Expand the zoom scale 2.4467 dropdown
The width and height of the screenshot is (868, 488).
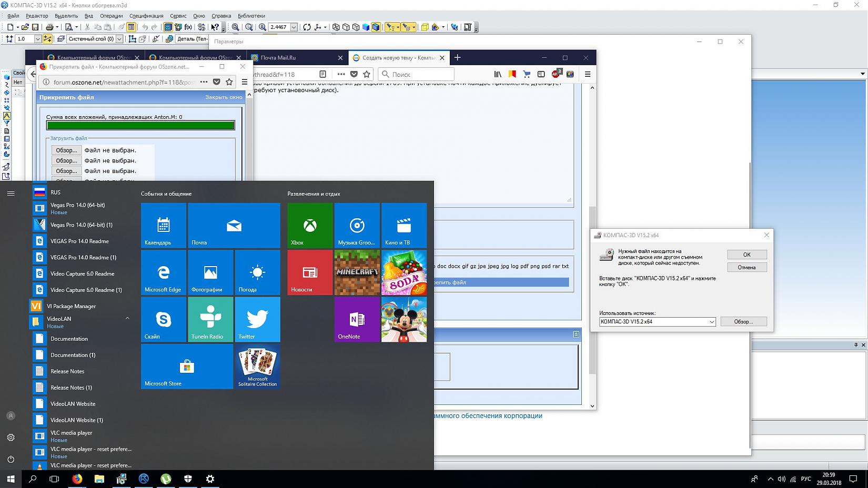pyautogui.click(x=294, y=27)
